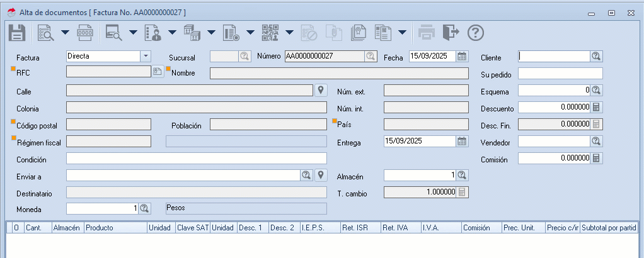Click the Producto column header
This screenshot has height=258, width=644.
tap(115, 228)
